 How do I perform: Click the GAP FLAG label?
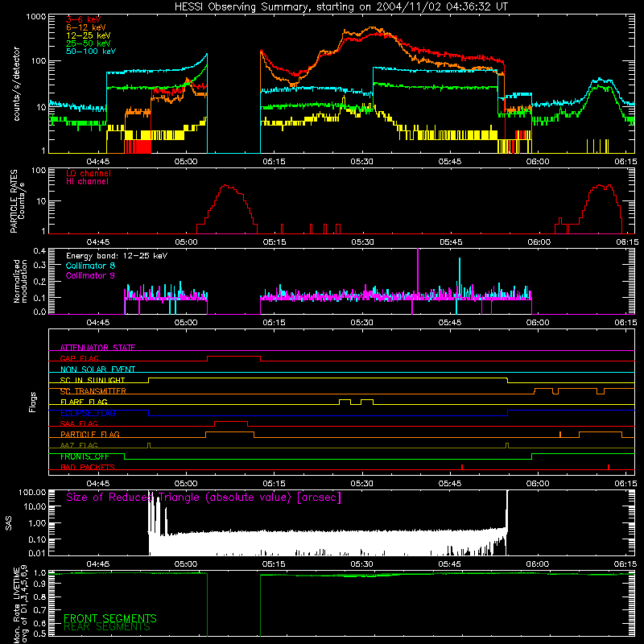tap(79, 358)
